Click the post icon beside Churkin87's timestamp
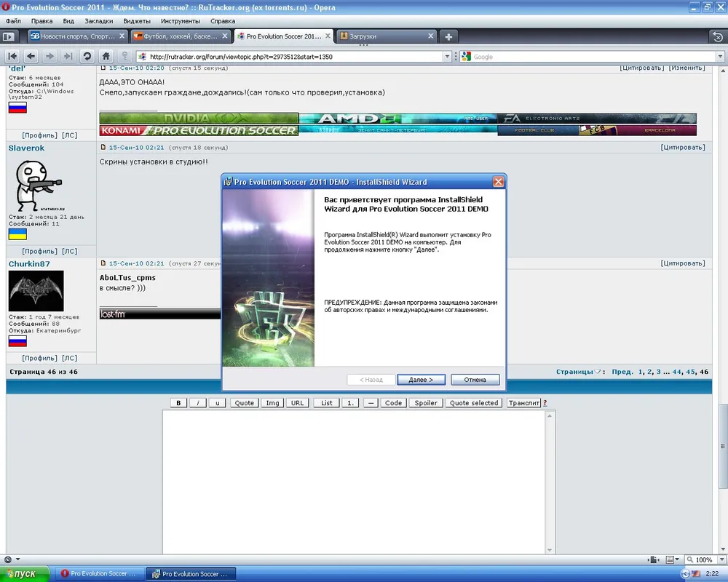728x582 pixels. pos(103,263)
